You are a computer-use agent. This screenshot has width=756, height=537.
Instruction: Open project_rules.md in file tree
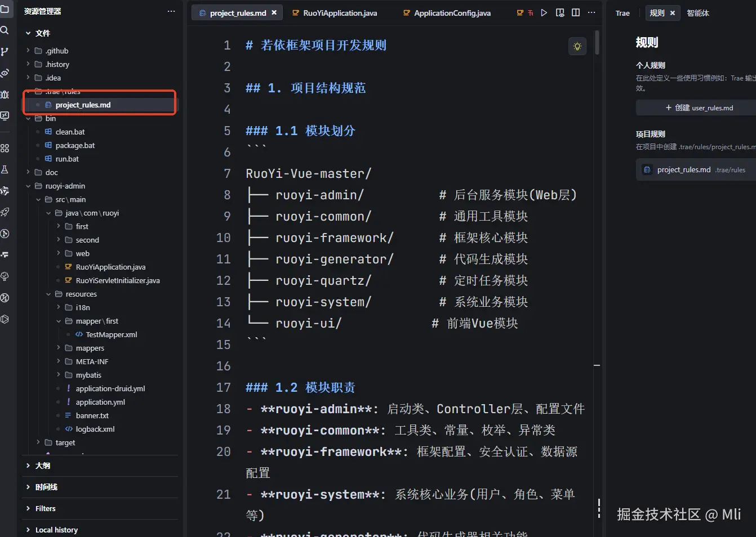click(83, 105)
